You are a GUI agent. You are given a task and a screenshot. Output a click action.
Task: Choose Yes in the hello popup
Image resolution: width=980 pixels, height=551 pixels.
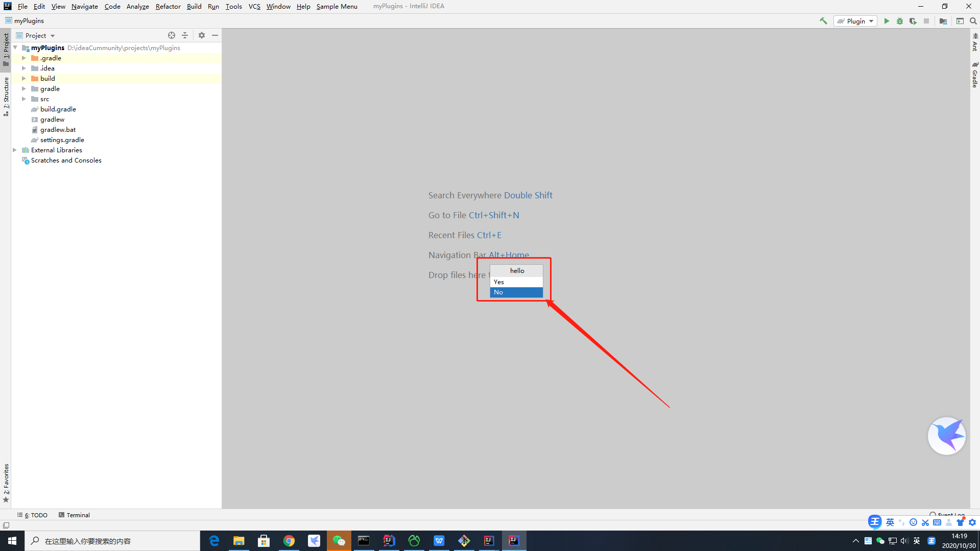pos(516,282)
